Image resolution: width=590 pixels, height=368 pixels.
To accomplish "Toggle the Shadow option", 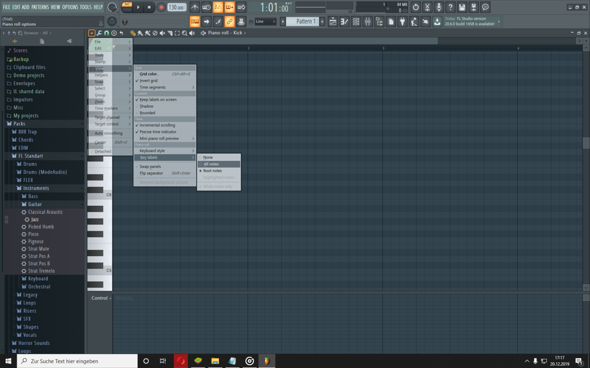I will click(x=165, y=106).
